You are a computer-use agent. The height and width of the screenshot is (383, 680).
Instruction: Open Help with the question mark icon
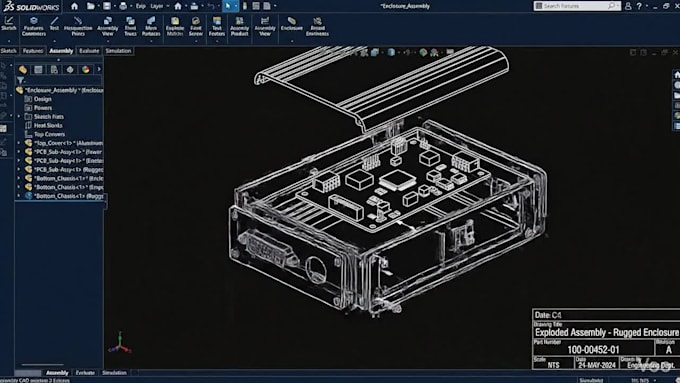coord(639,6)
